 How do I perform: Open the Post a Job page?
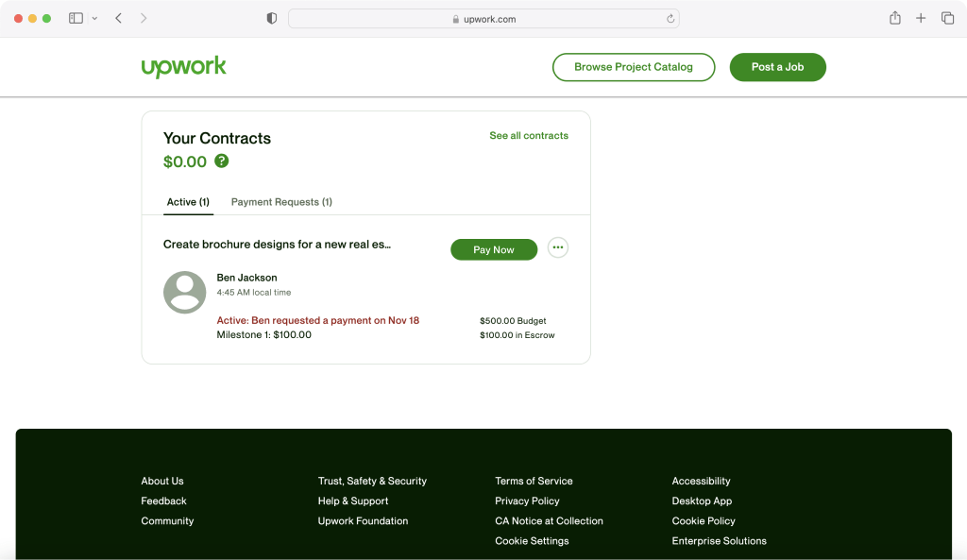[x=777, y=67]
